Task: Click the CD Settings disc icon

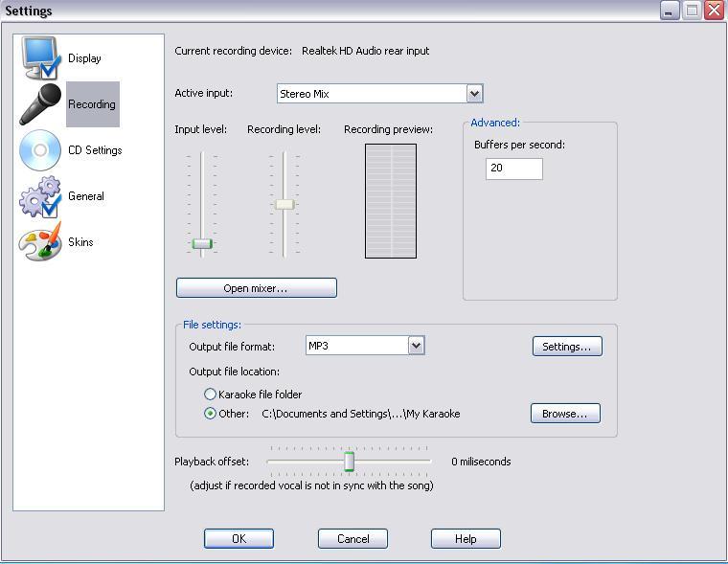Action: click(40, 150)
